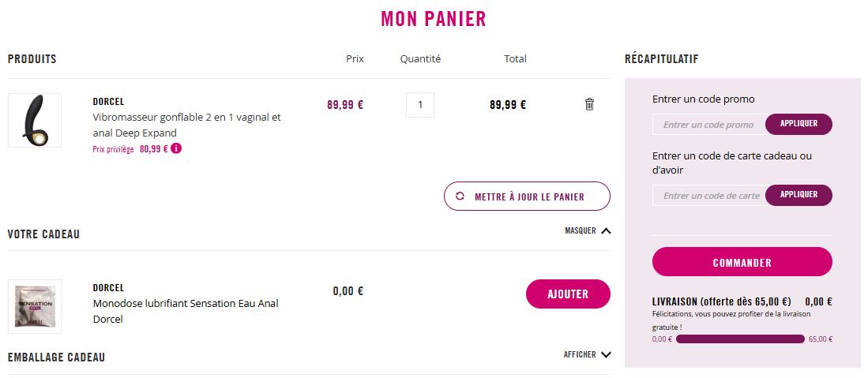The height and width of the screenshot is (378, 868).
Task: Add the free gift with Ajouter
Action: point(568,294)
